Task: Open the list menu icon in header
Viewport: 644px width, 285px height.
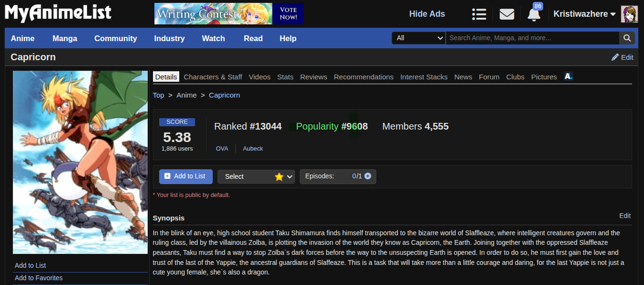Action: pyautogui.click(x=479, y=14)
